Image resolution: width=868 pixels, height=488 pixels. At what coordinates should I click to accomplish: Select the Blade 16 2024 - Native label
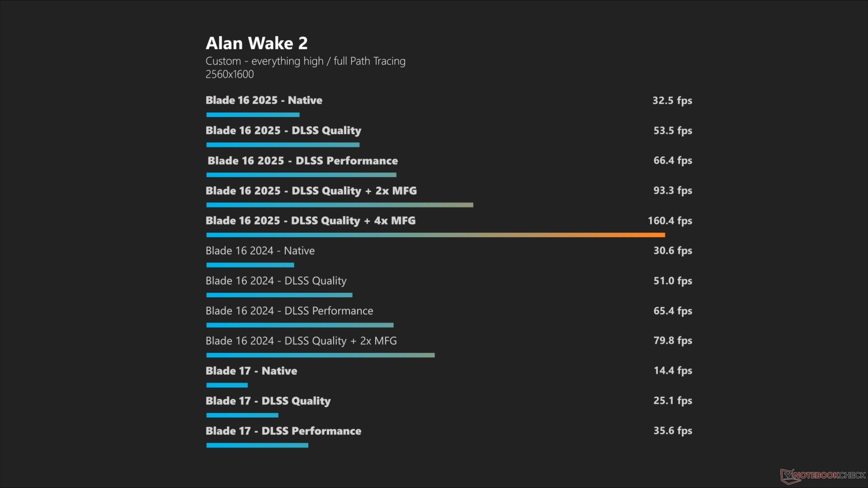coord(260,251)
